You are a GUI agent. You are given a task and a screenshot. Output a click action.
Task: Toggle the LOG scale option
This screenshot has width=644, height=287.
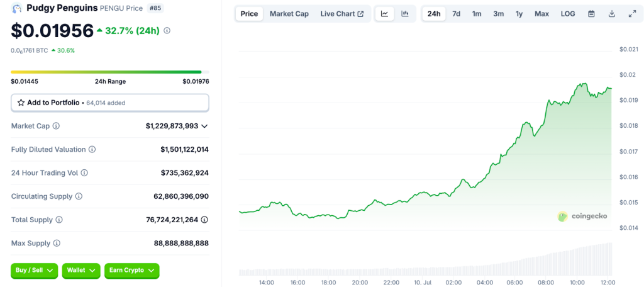coord(567,14)
